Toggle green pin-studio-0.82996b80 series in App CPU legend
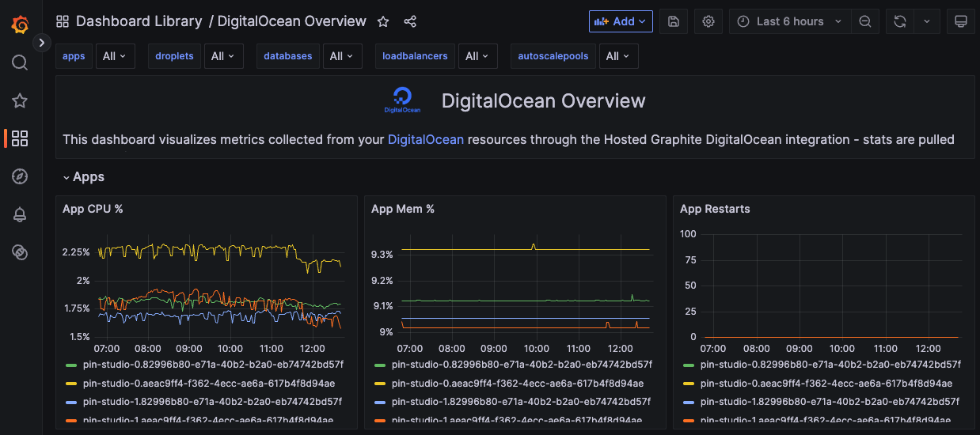 click(x=213, y=365)
